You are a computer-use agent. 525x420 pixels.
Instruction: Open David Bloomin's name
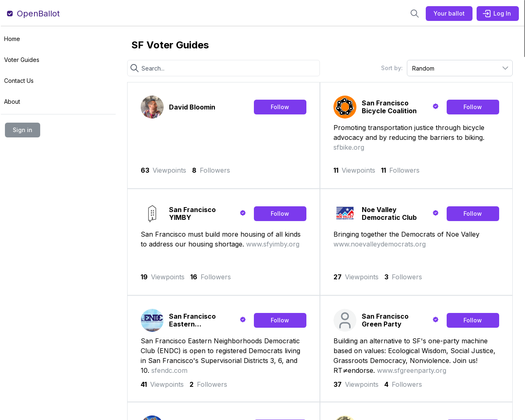[x=192, y=107]
